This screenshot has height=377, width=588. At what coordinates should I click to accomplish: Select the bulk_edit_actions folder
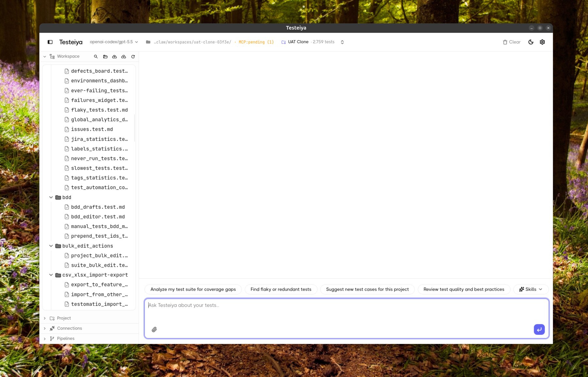(x=84, y=246)
